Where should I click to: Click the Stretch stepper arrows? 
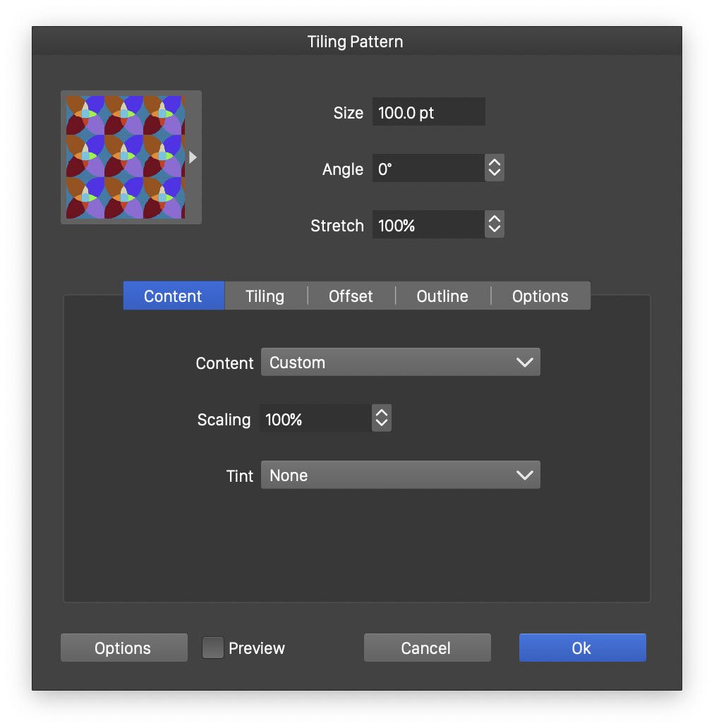pos(495,225)
